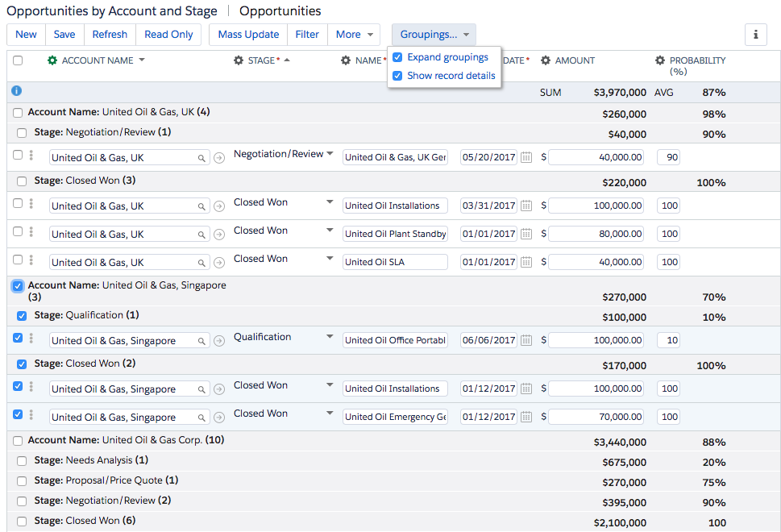Deselect United Oil & Gas, Singapore group checkbox
This screenshot has height=532, width=781.
(x=18, y=286)
